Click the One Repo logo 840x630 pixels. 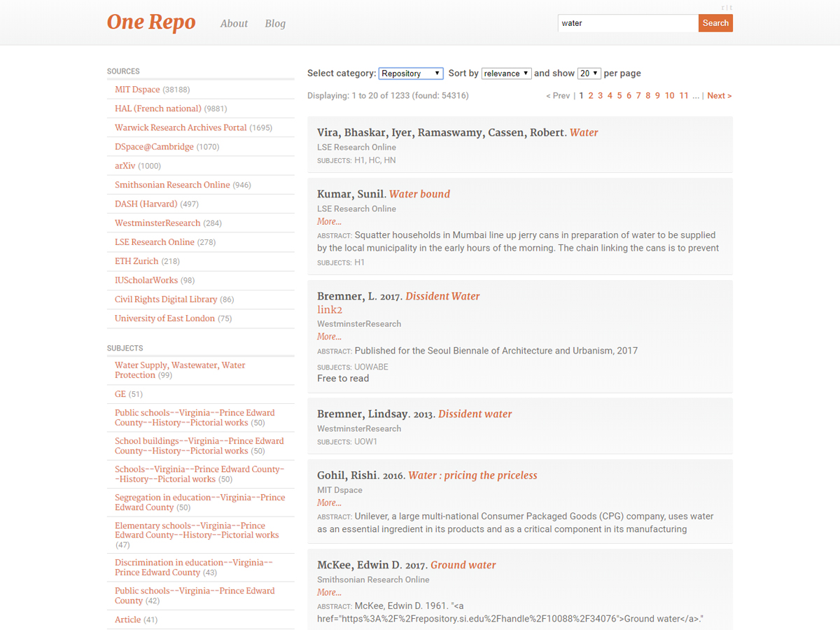pos(150,22)
